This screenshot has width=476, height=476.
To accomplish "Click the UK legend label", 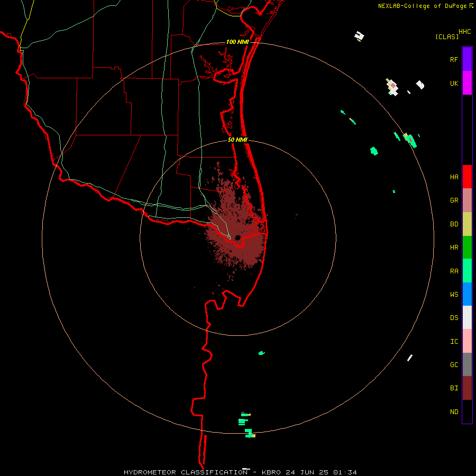I will pyautogui.click(x=454, y=83).
